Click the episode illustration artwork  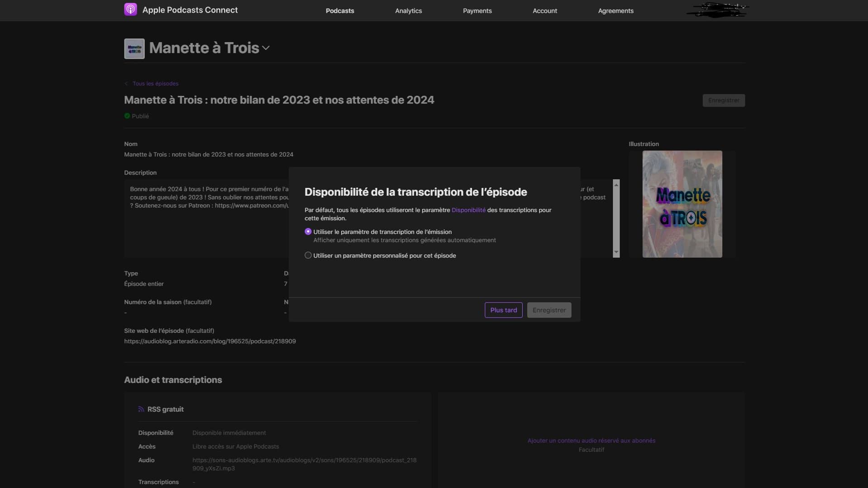(x=682, y=204)
